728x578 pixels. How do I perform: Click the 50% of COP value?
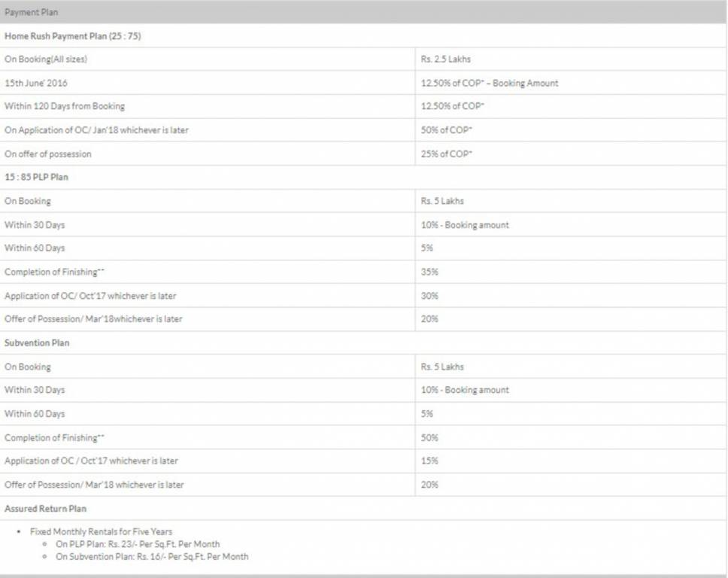click(x=447, y=130)
